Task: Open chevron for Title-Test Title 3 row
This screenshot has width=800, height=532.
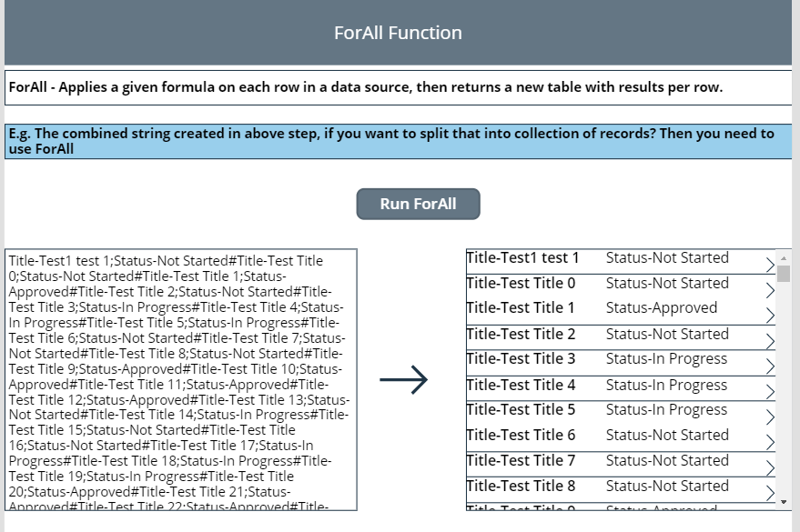Action: 770,366
